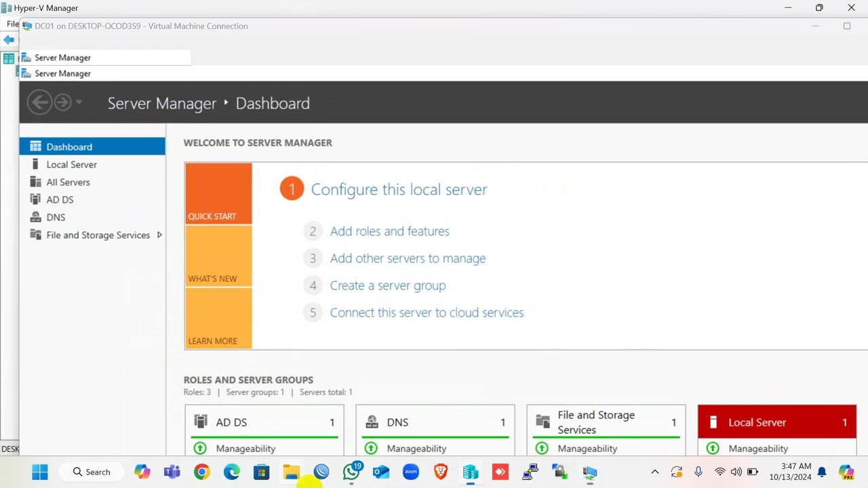Open Brave browser from the taskbar

click(x=441, y=472)
